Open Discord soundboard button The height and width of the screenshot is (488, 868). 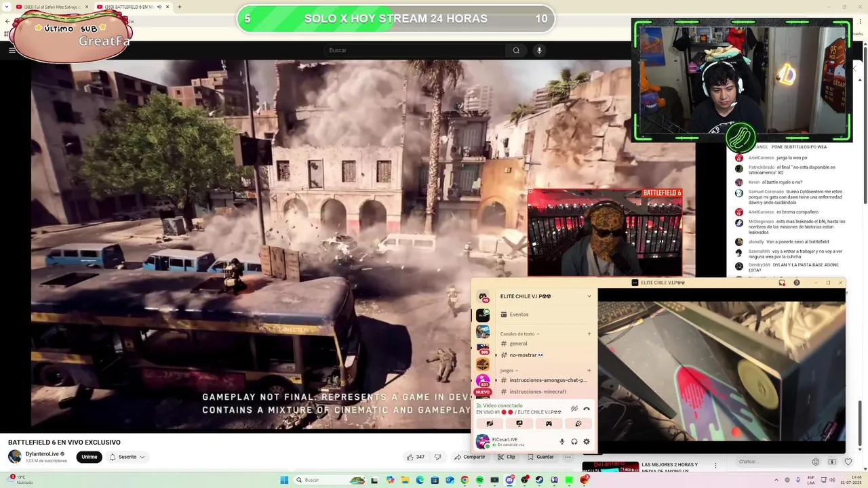(578, 424)
